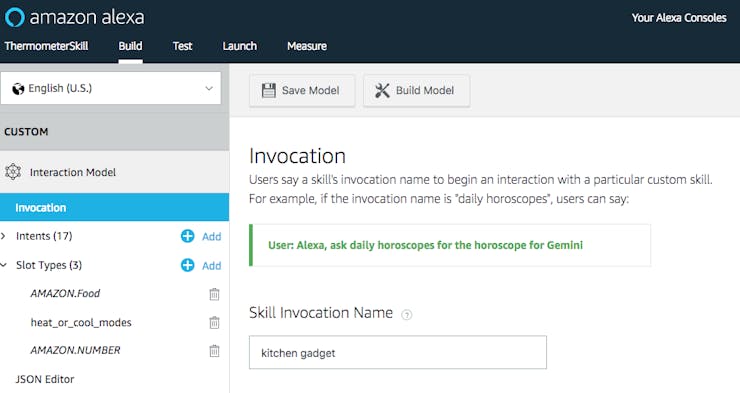Click the Build Model tools icon
This screenshot has width=740, height=393.
(x=382, y=90)
